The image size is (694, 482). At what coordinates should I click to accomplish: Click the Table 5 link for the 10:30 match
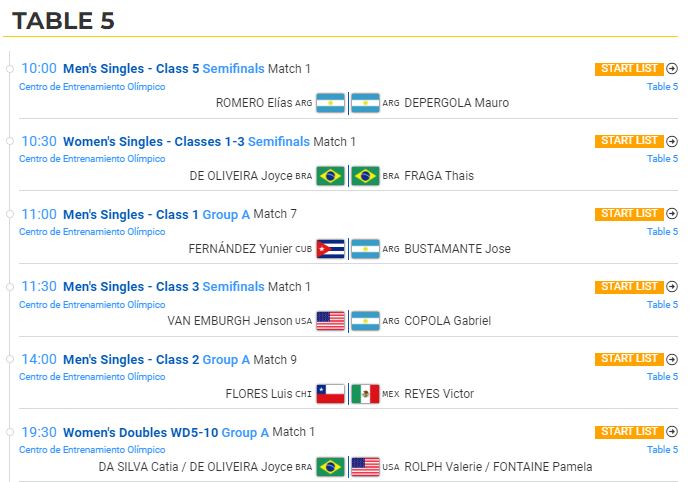(662, 158)
